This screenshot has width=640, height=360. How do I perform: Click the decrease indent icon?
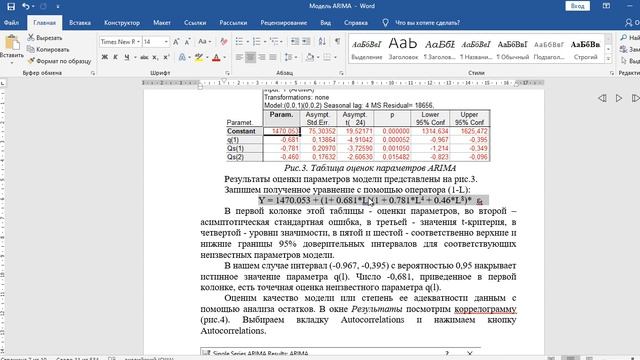(295, 42)
